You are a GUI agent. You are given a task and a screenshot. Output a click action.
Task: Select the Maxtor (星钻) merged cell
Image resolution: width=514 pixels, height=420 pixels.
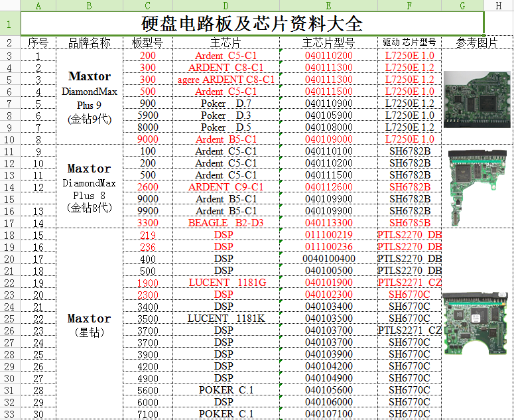pos(90,324)
